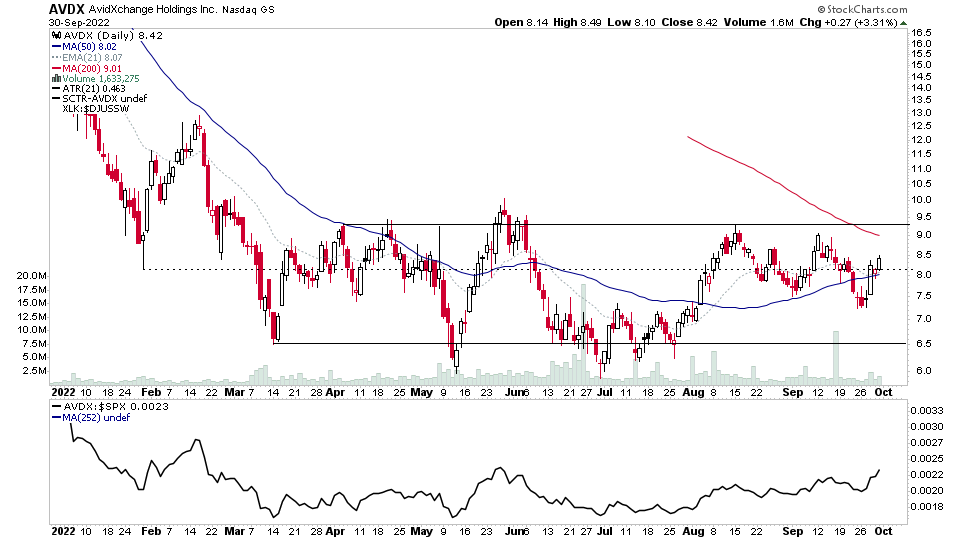Viewport: 960px width, 540px height.
Task: Click the Aug label on the main chart axis
Action: pos(693,392)
